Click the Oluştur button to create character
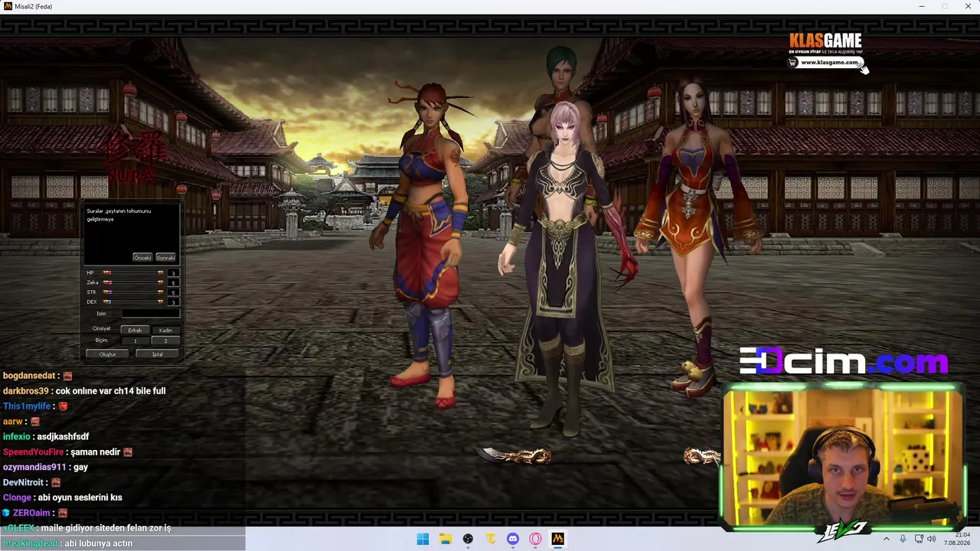 107,354
